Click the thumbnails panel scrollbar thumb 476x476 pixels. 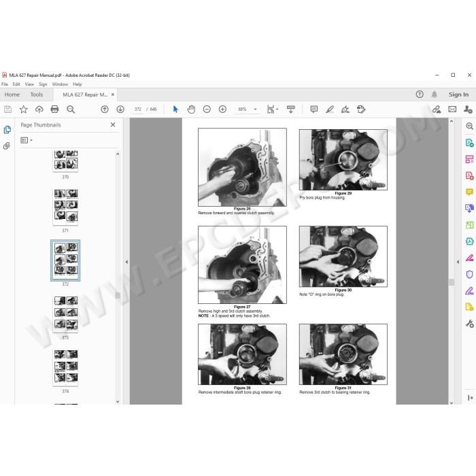click(118, 295)
